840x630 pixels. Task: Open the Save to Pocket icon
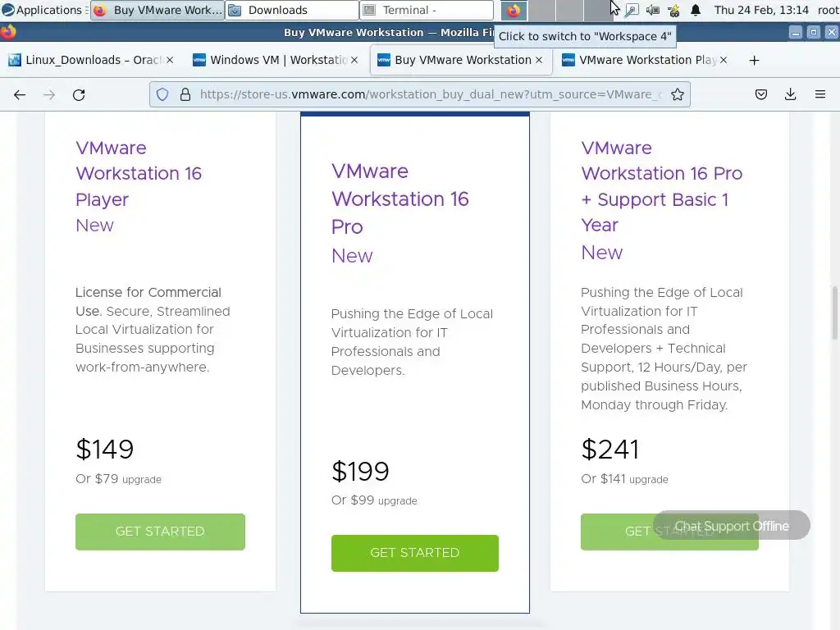point(761,94)
